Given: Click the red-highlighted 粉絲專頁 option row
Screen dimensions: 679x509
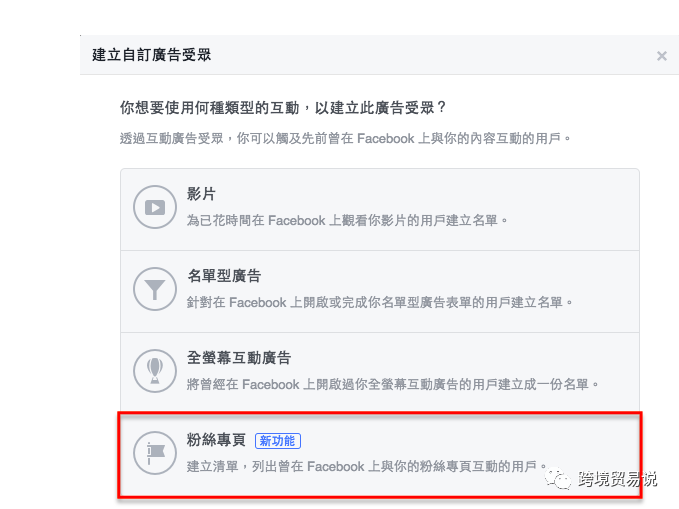Looking at the screenshot, I should (380, 454).
